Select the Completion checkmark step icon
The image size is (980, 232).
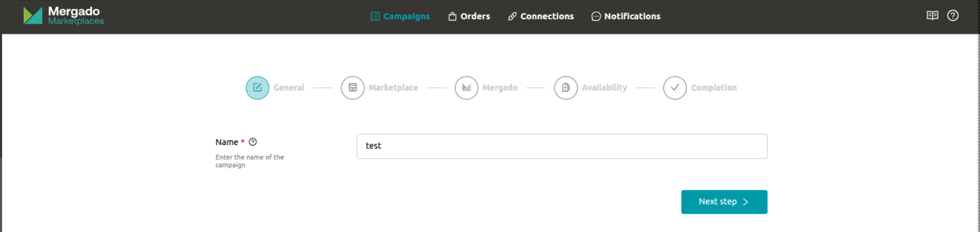(x=675, y=87)
